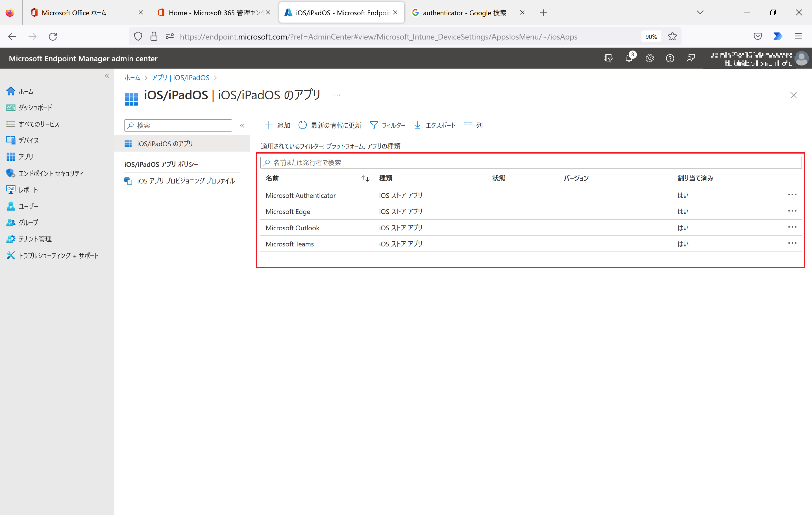This screenshot has width=812, height=516.
Task: Click the 追加 button
Action: tap(278, 125)
